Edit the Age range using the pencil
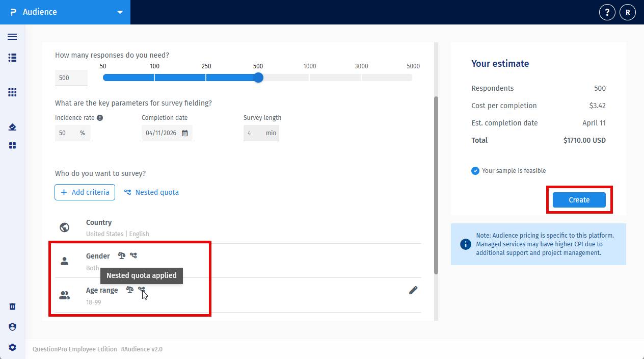 tap(413, 290)
